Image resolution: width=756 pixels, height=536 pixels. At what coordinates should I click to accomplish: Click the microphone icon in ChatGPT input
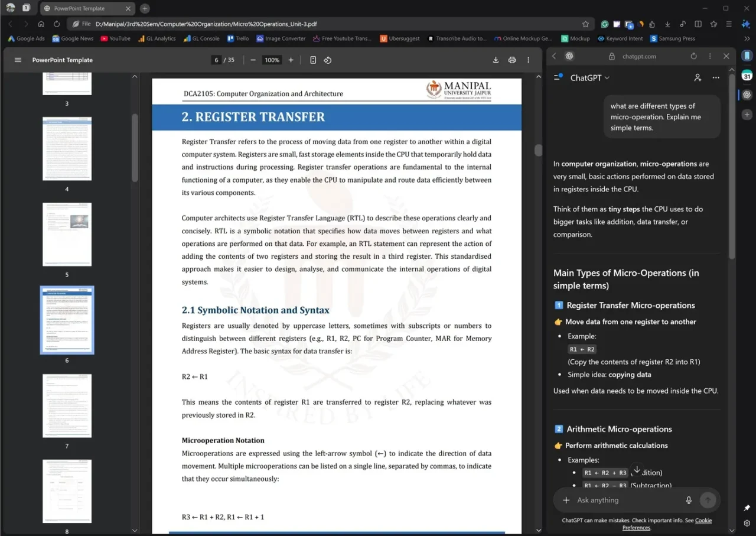(x=689, y=500)
